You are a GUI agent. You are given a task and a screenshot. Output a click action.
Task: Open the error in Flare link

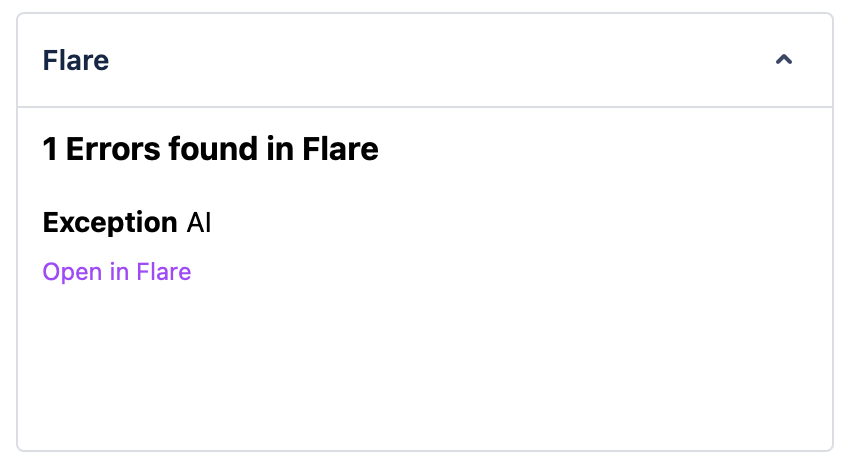(117, 272)
